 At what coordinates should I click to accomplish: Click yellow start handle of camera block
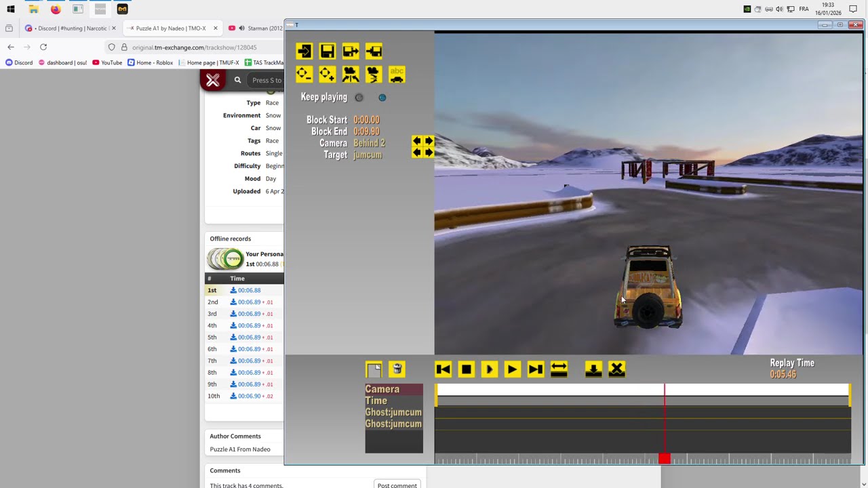[436, 396]
